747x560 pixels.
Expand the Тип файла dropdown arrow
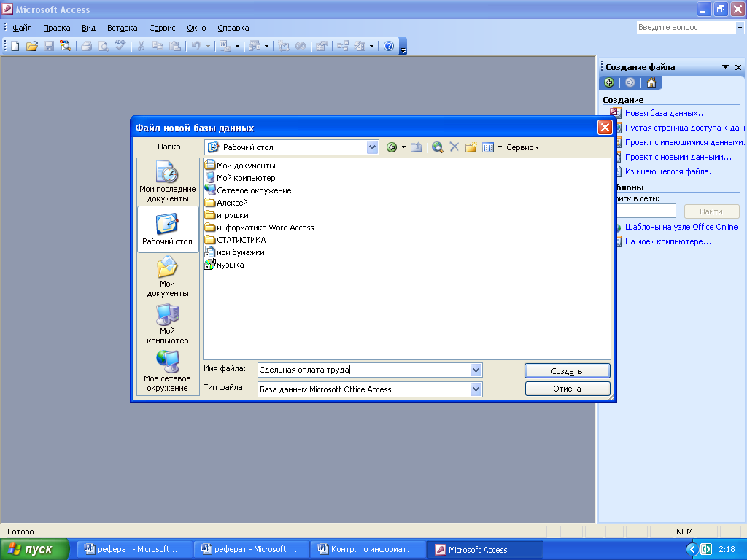tap(476, 389)
